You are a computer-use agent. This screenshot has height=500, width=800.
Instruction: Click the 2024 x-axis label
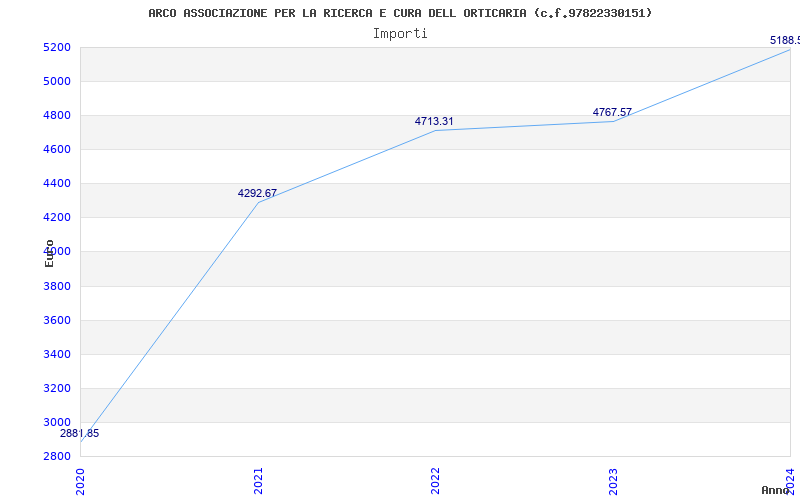pyautogui.click(x=790, y=481)
